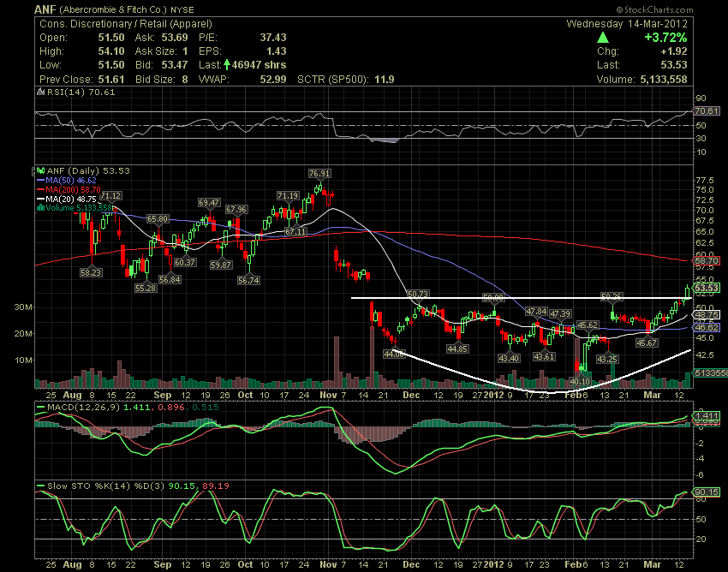Viewport: 728px width, 572px height.
Task: Click the large green up triangle beside +3.72%
Action: (x=603, y=37)
